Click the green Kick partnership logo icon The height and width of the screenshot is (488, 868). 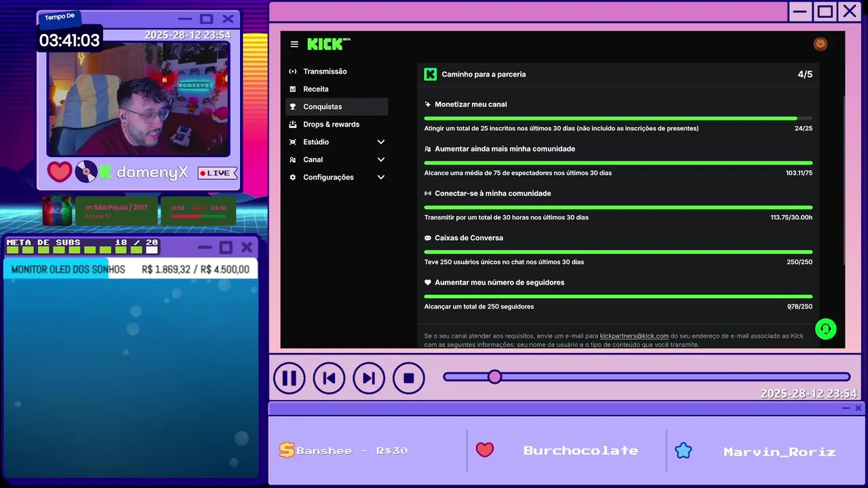pyautogui.click(x=430, y=75)
